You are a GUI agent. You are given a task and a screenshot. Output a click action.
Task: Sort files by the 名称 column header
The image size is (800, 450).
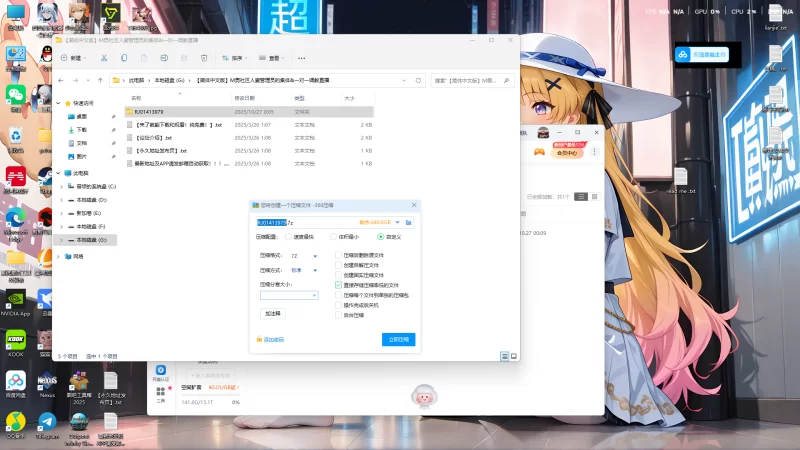179,98
